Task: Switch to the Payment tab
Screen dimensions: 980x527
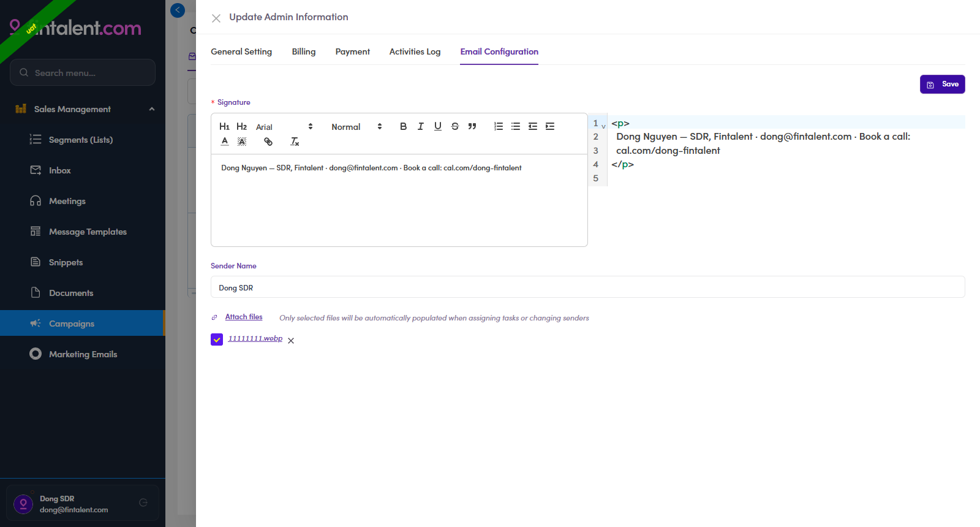Action: [x=353, y=51]
